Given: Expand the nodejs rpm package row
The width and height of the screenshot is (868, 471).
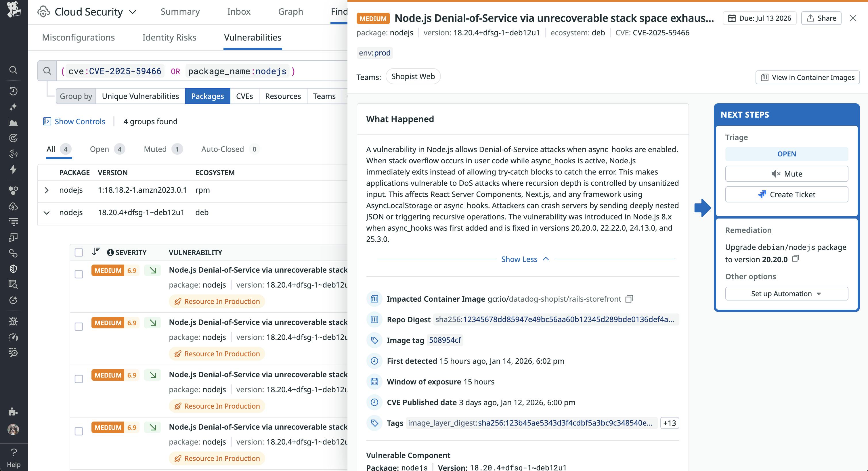Looking at the screenshot, I should [47, 190].
